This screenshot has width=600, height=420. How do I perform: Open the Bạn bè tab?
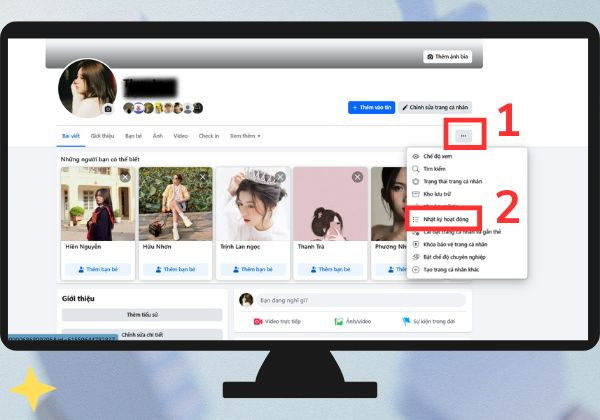(134, 136)
